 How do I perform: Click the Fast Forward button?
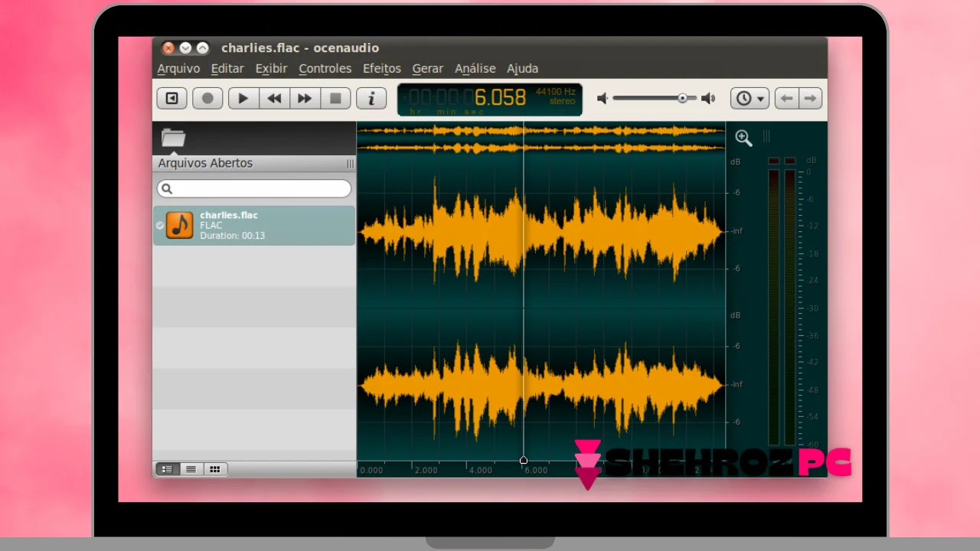[x=305, y=98]
